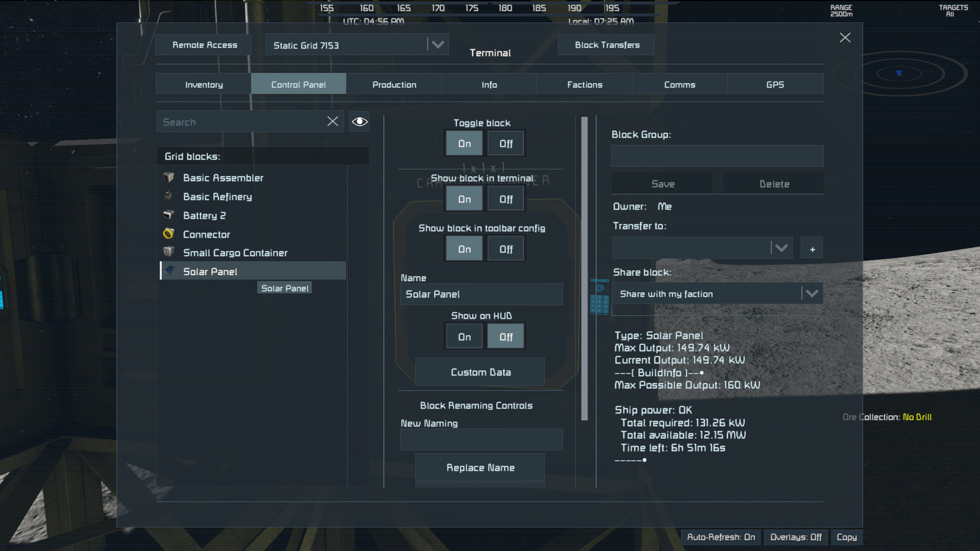
Task: Click the Replace Name button
Action: click(480, 467)
